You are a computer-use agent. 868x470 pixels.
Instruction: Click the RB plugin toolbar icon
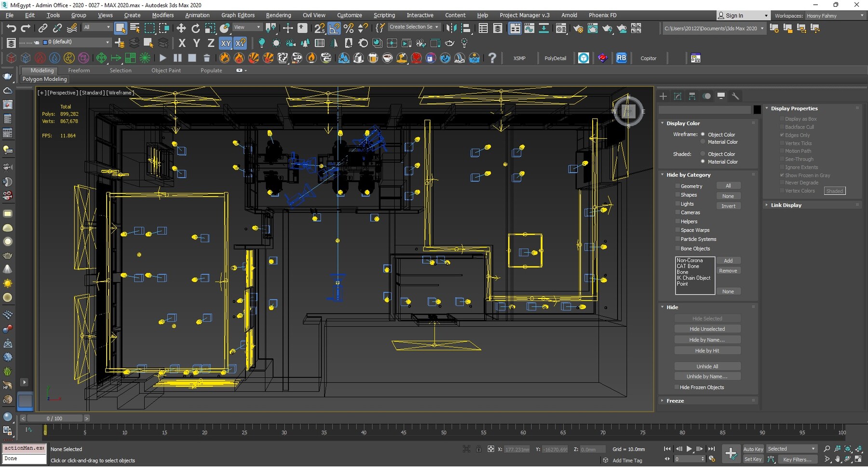coord(621,58)
